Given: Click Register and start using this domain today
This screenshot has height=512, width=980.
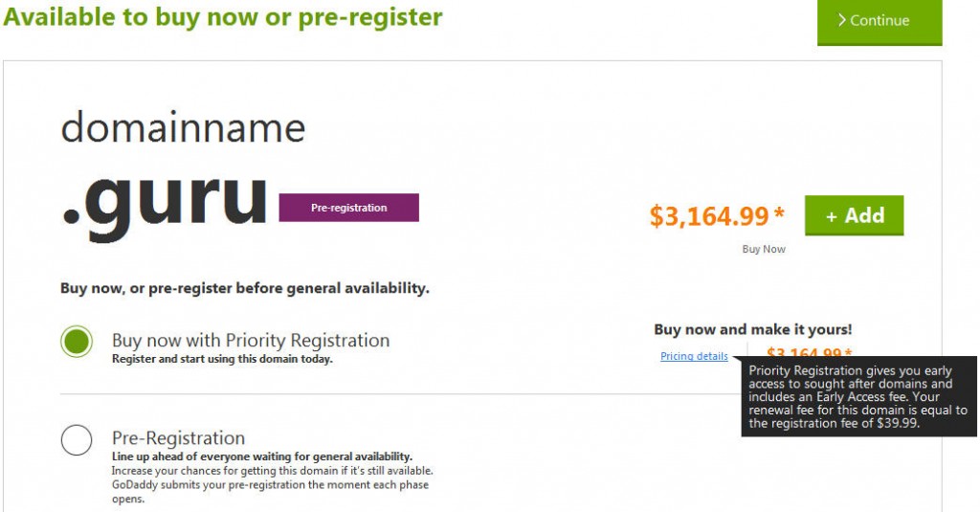Looking at the screenshot, I should pyautogui.click(x=222, y=359).
